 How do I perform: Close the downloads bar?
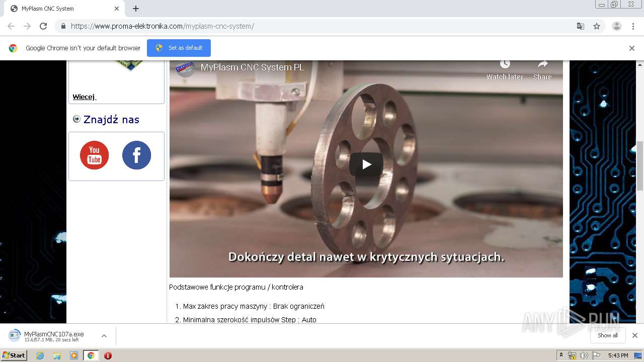(635, 335)
